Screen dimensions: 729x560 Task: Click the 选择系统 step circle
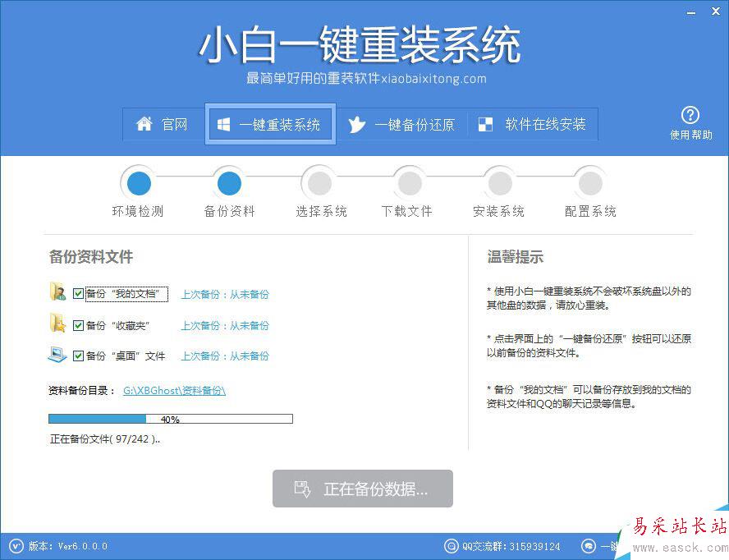coord(319,183)
